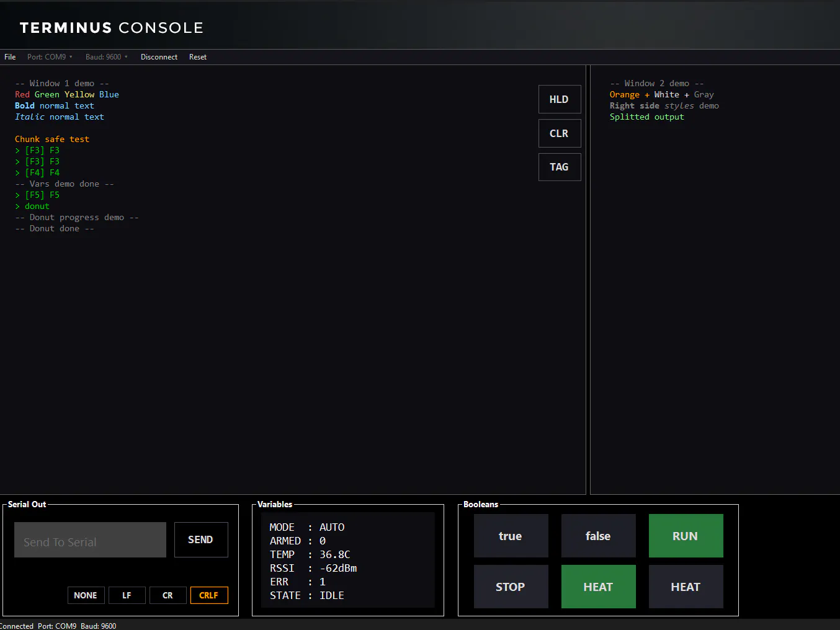
Task: Click the 'ARMED : 0' variable line
Action: click(x=298, y=541)
